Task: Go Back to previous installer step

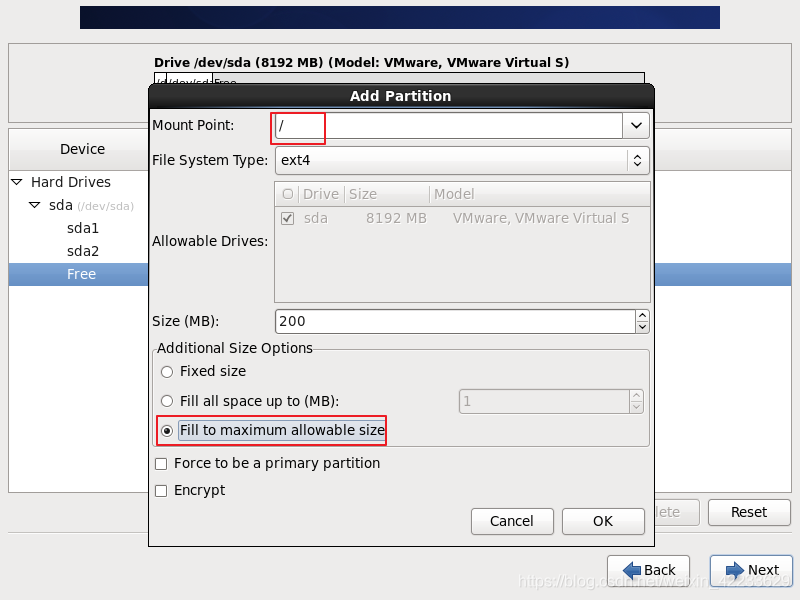Action: coord(648,569)
